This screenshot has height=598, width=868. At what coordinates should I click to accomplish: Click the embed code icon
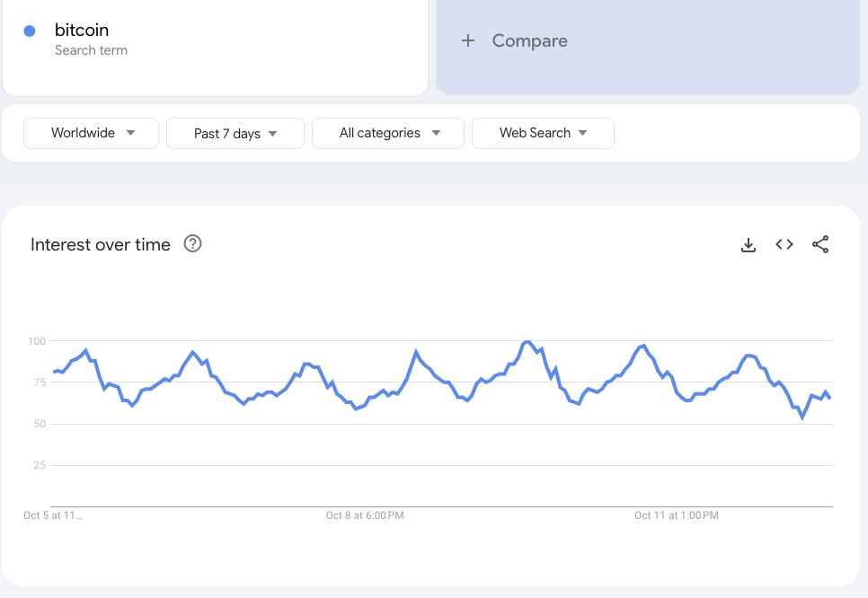point(784,244)
